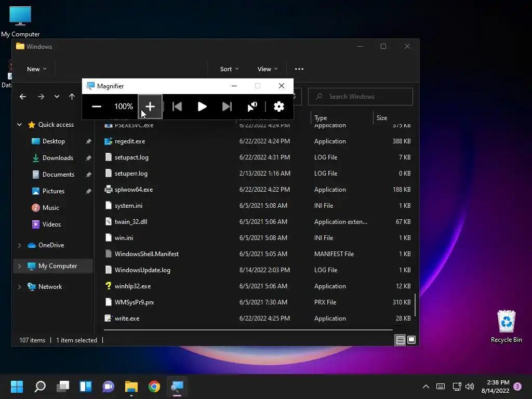Launch Google Chrome from taskbar
This screenshot has width=532, height=399.
[154, 387]
